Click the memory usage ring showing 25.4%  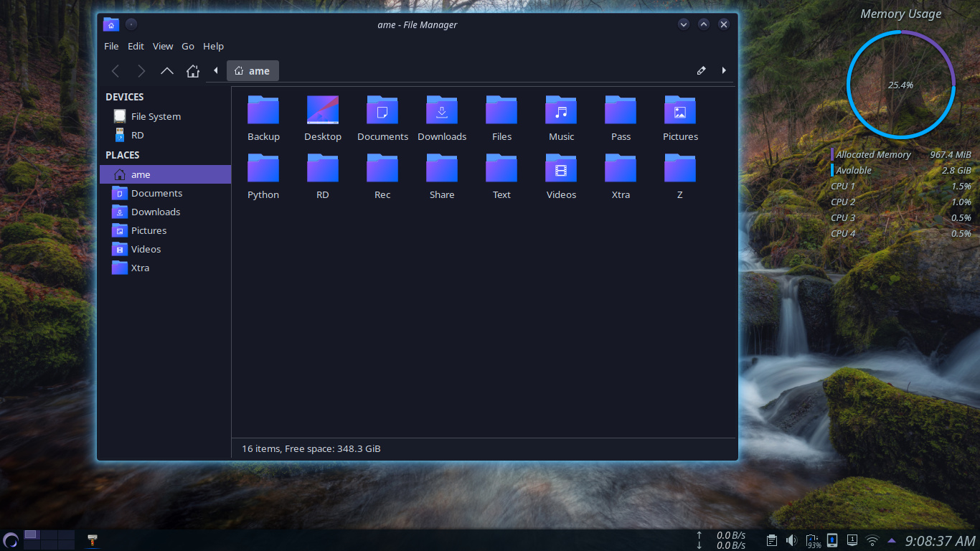pos(901,85)
